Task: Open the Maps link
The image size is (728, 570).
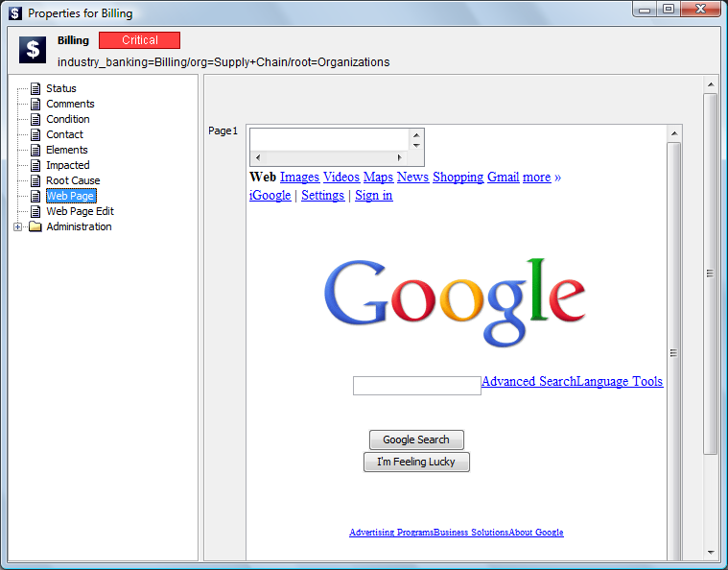Action: [378, 177]
